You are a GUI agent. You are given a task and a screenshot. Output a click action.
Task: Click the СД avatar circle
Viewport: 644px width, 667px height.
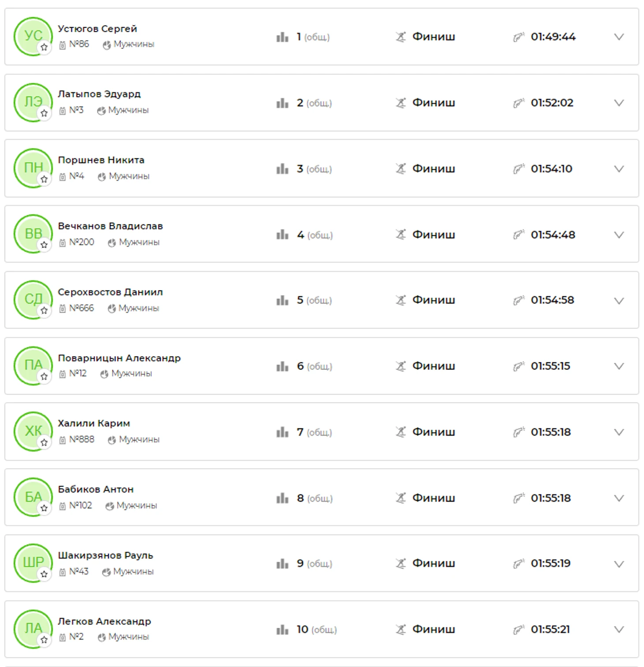click(x=33, y=300)
